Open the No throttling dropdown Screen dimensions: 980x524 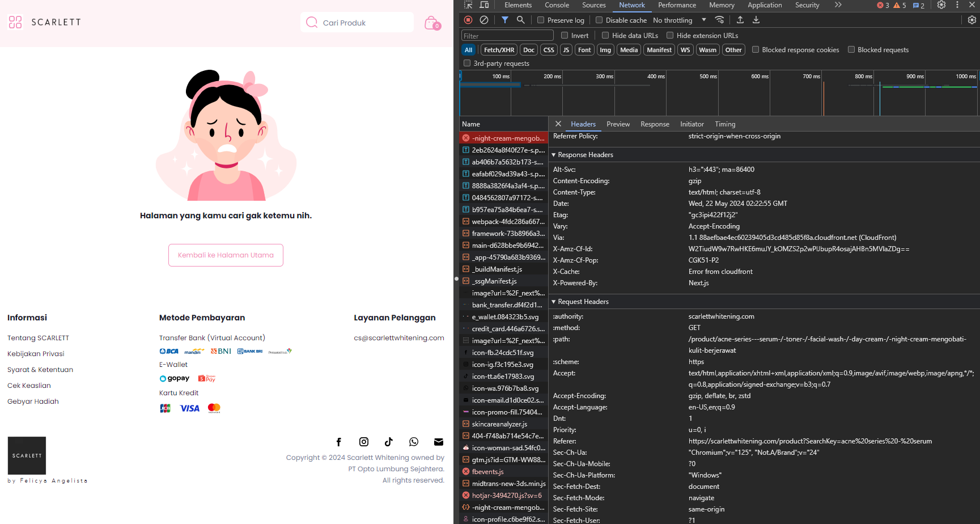point(680,20)
